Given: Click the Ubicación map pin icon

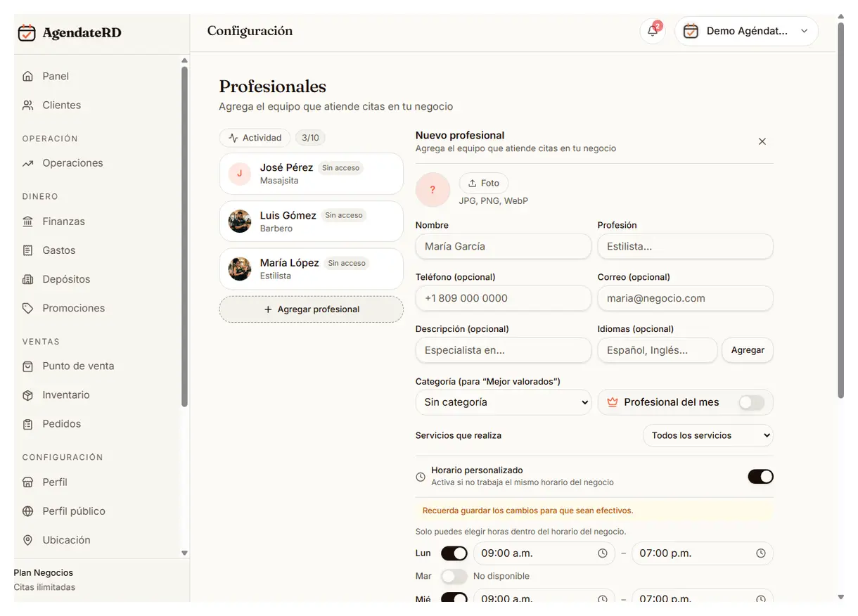Looking at the screenshot, I should tap(28, 540).
